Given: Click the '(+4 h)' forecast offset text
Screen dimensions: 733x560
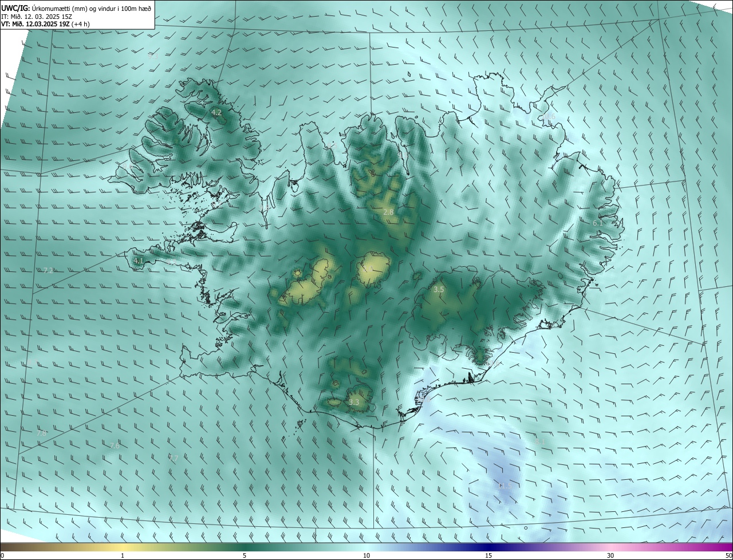Looking at the screenshot, I should click(81, 24).
